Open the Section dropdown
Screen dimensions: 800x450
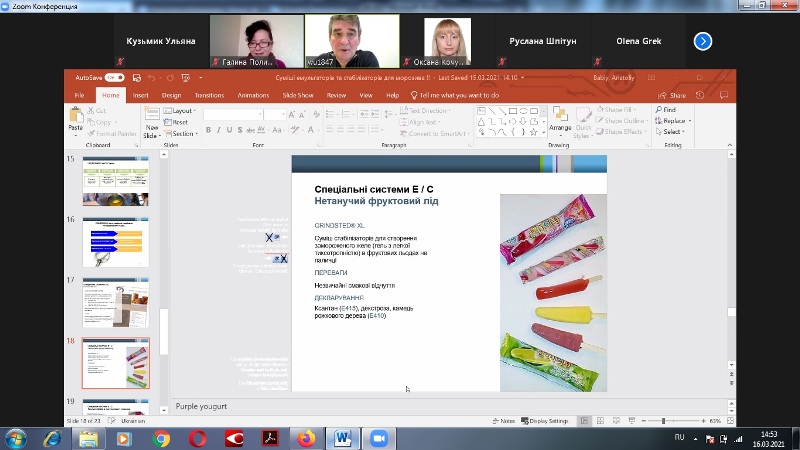pos(181,134)
